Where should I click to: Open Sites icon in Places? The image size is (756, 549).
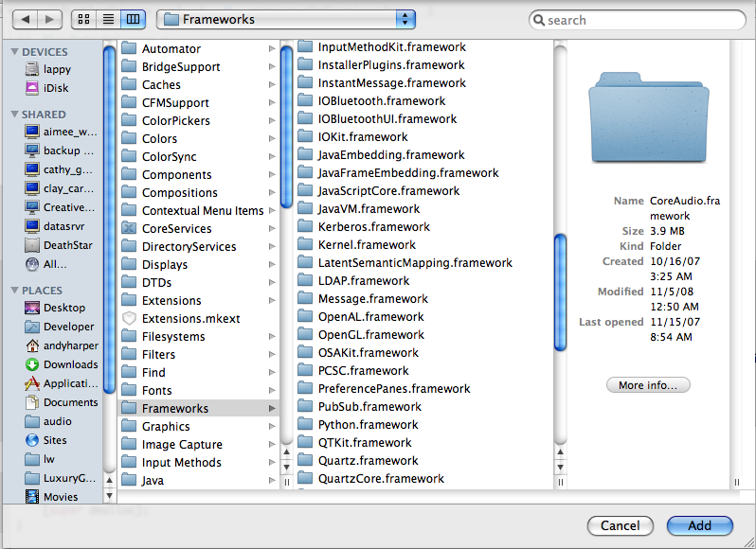pyautogui.click(x=32, y=440)
